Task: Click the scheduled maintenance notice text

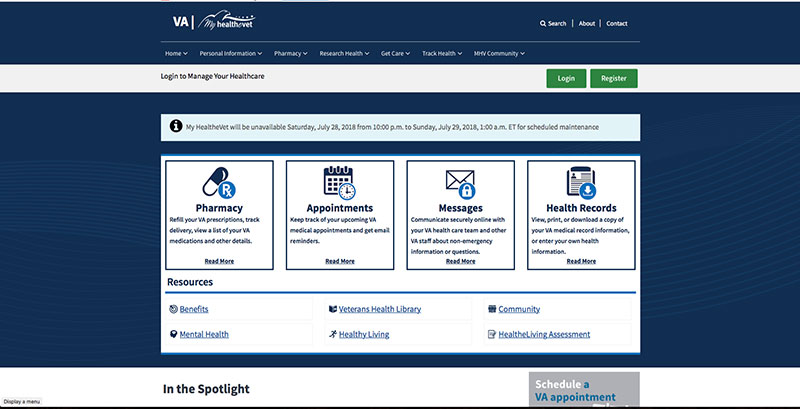Action: pyautogui.click(x=392, y=126)
